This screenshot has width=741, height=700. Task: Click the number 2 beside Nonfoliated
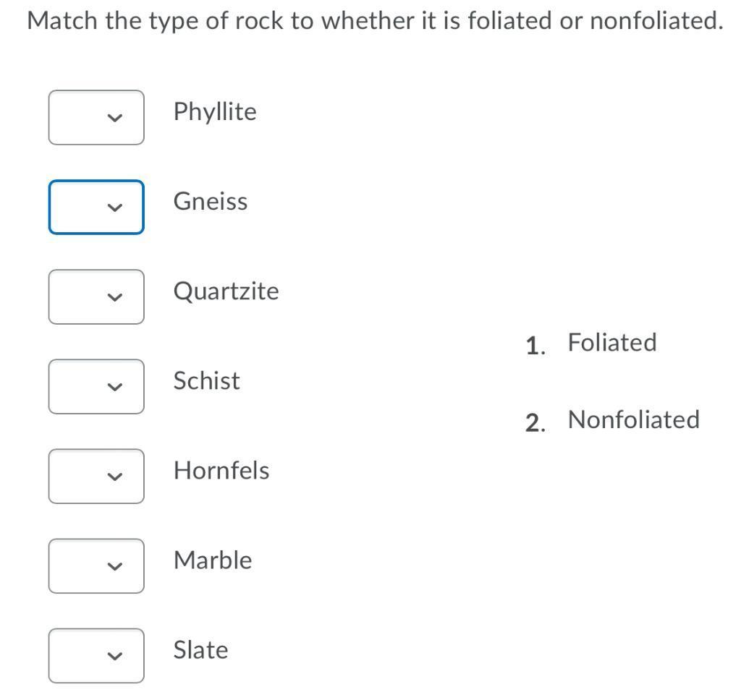534,423
